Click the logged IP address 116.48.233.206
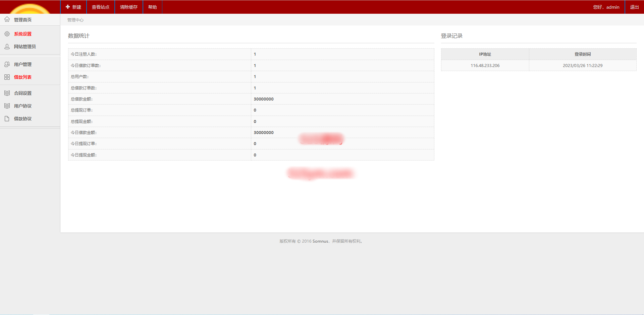This screenshot has width=644, height=315. point(485,66)
